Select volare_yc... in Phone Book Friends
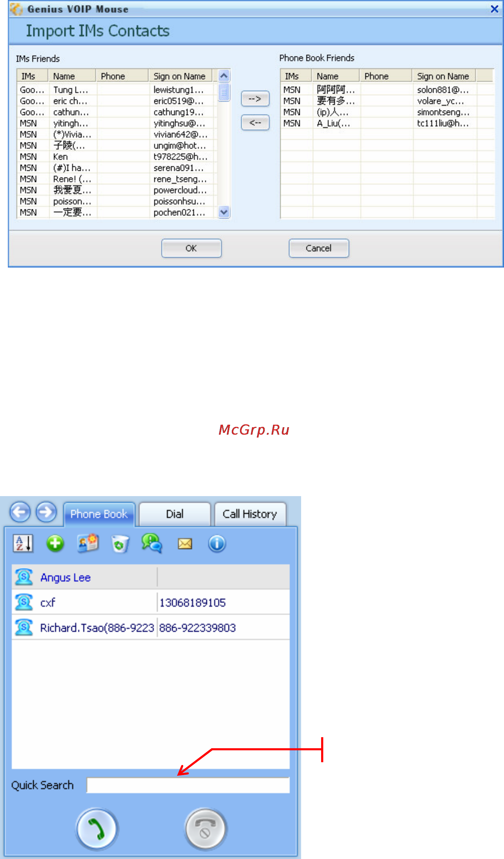 (388, 101)
